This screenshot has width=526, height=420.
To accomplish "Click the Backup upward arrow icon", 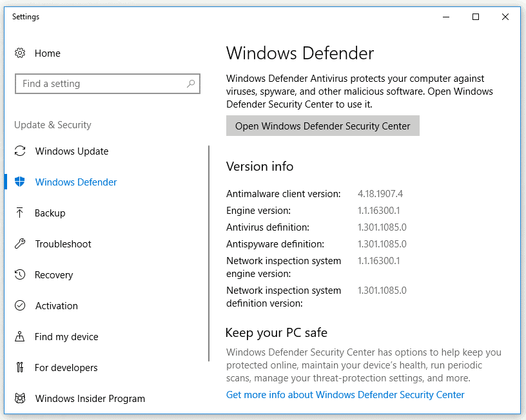I will 19,213.
